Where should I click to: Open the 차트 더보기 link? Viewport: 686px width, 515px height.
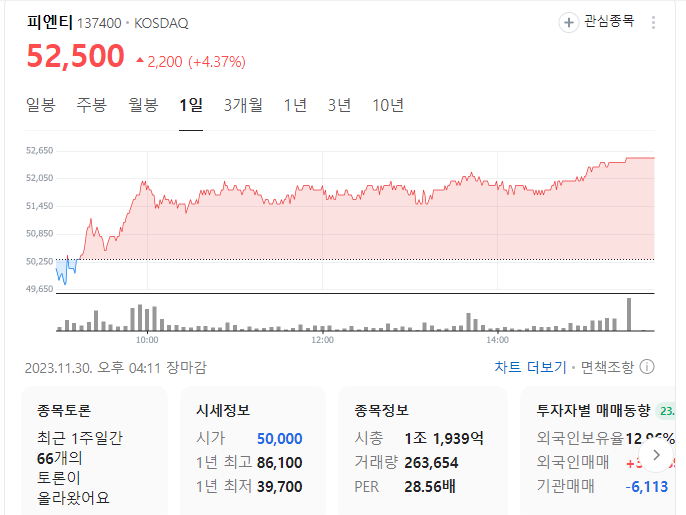(530, 367)
